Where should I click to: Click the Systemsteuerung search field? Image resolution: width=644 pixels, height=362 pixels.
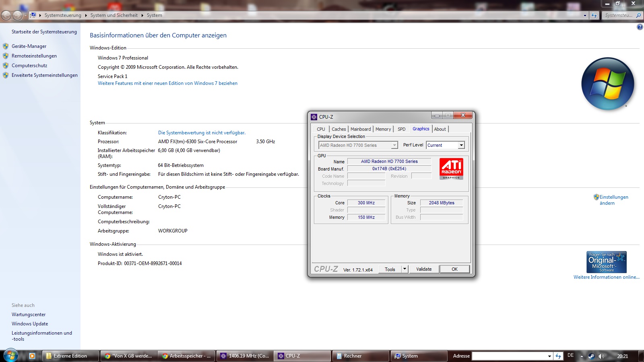point(619,15)
